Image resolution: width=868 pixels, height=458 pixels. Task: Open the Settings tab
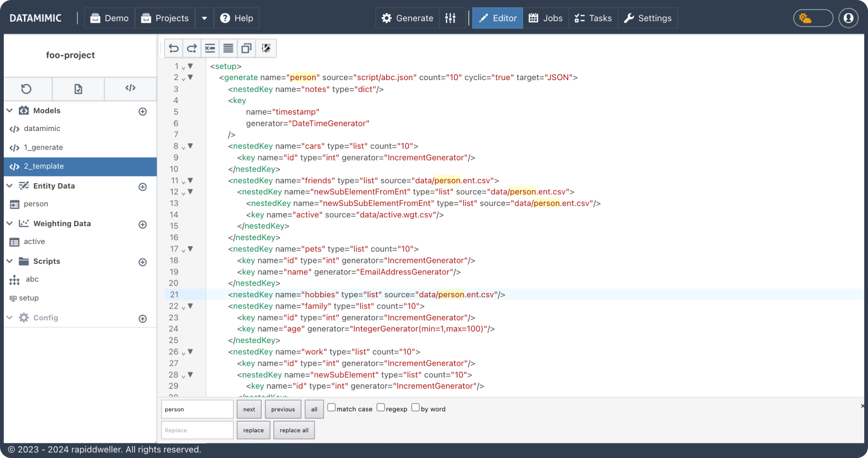pos(648,18)
